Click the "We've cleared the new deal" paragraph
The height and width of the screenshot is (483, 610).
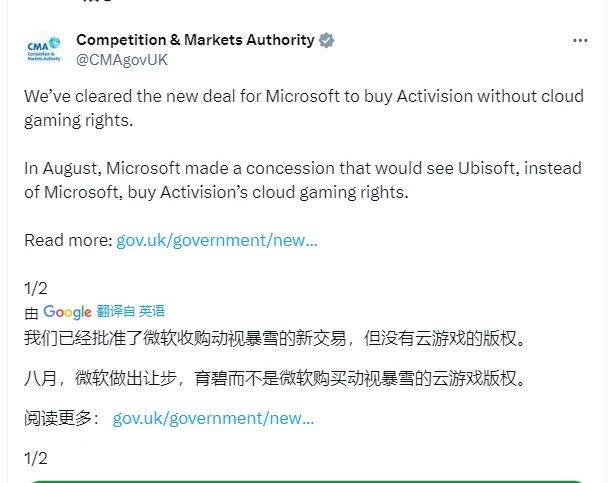[x=300, y=108]
